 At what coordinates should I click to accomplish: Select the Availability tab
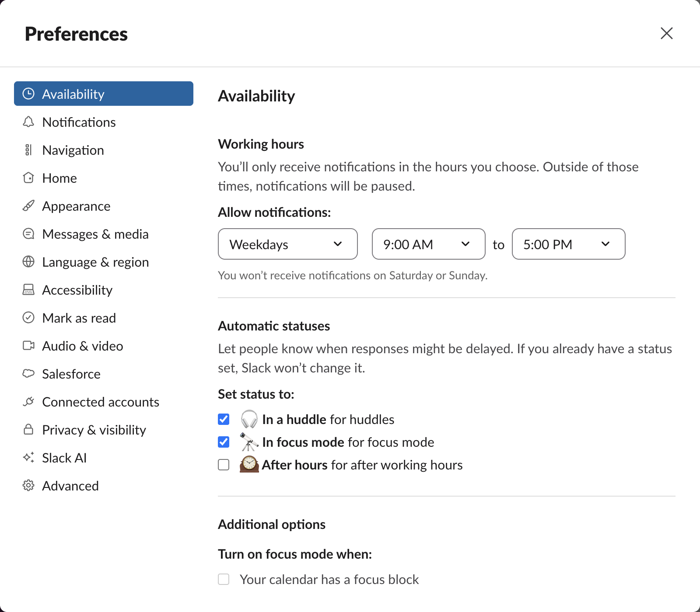coord(104,94)
